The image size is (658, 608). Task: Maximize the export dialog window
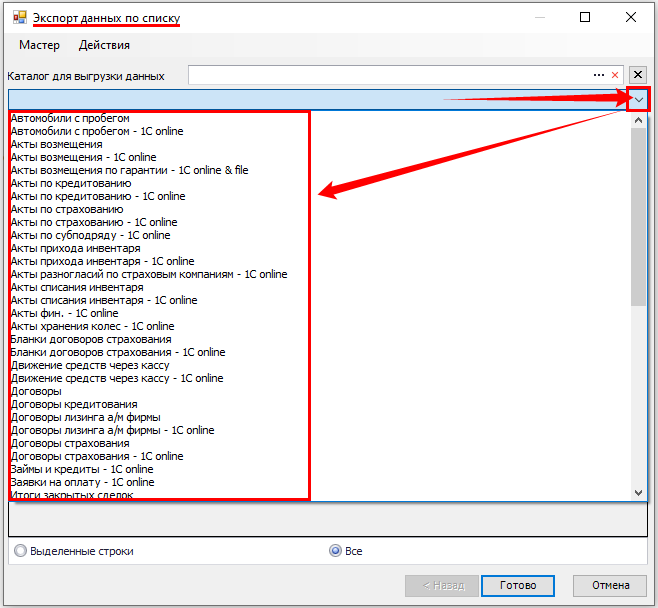tap(585, 17)
